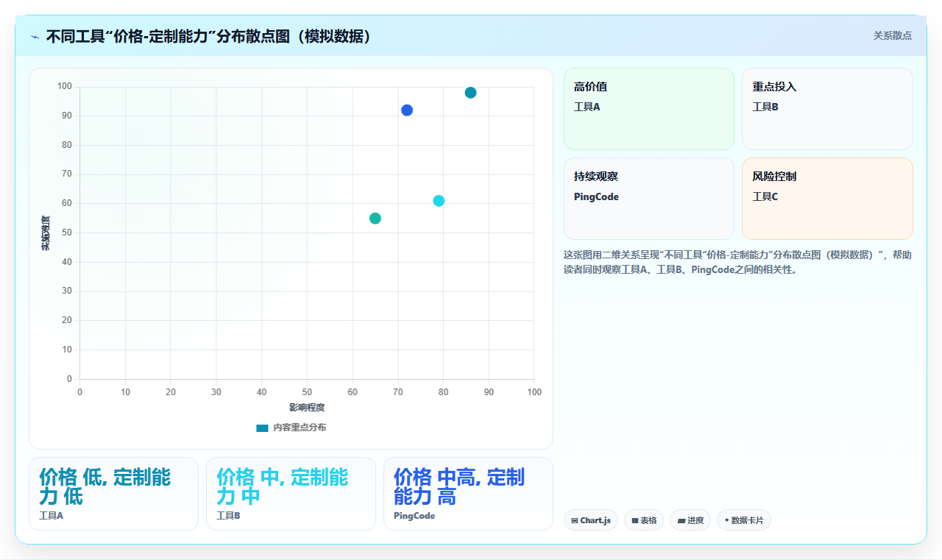Click the lightning bolt icon in header
The height and width of the screenshot is (560, 942).
point(35,37)
